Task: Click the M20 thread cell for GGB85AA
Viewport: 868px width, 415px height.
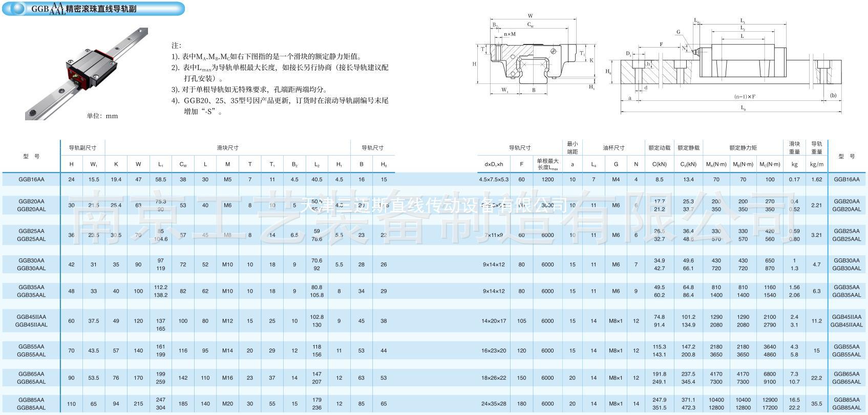Action: tap(227, 404)
